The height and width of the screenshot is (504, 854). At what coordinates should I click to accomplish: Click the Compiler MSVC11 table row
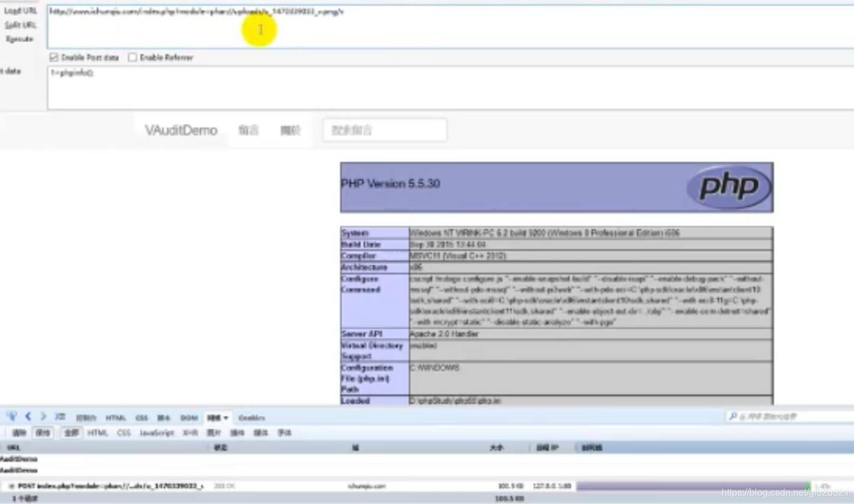[556, 256]
